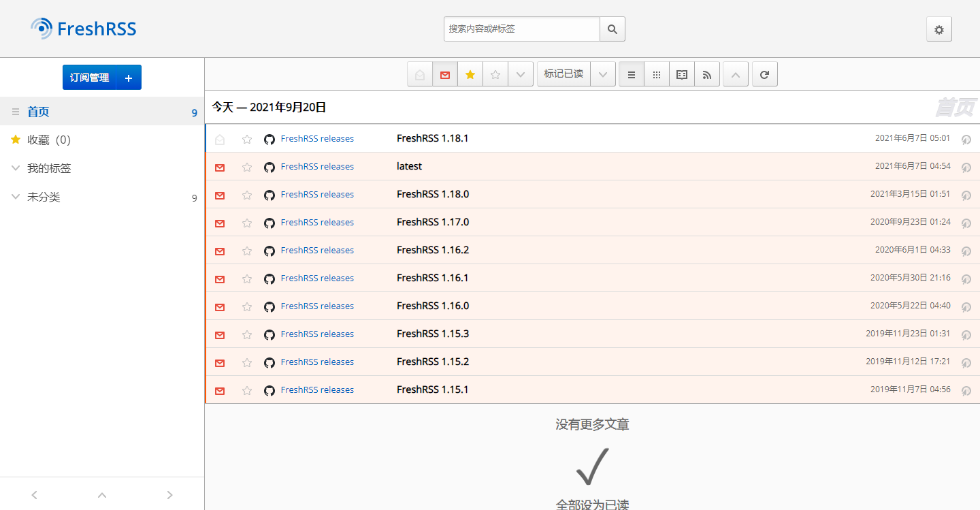Open article title FreshRSS 1.18.1
The width and height of the screenshot is (980, 510).
click(433, 138)
